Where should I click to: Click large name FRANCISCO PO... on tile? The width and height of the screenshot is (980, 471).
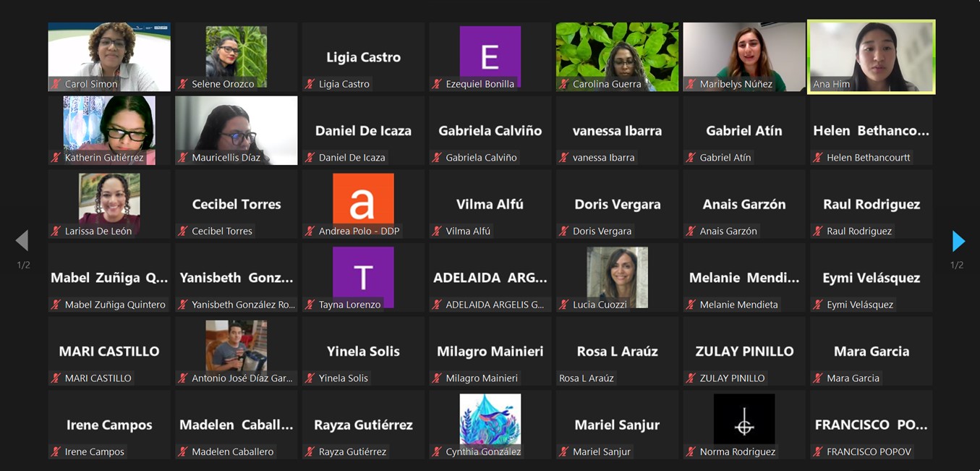872,425
